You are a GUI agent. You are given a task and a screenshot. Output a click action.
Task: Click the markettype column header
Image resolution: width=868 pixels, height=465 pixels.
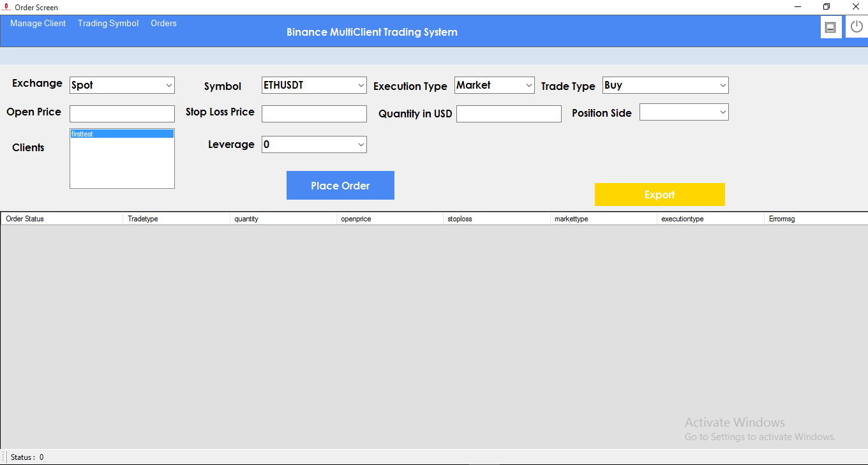pyautogui.click(x=604, y=219)
